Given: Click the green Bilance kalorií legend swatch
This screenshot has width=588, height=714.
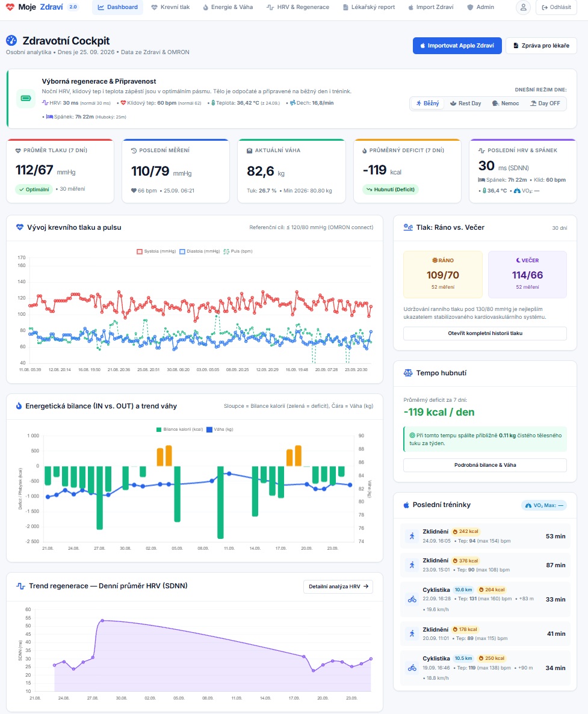Looking at the screenshot, I should click(159, 429).
